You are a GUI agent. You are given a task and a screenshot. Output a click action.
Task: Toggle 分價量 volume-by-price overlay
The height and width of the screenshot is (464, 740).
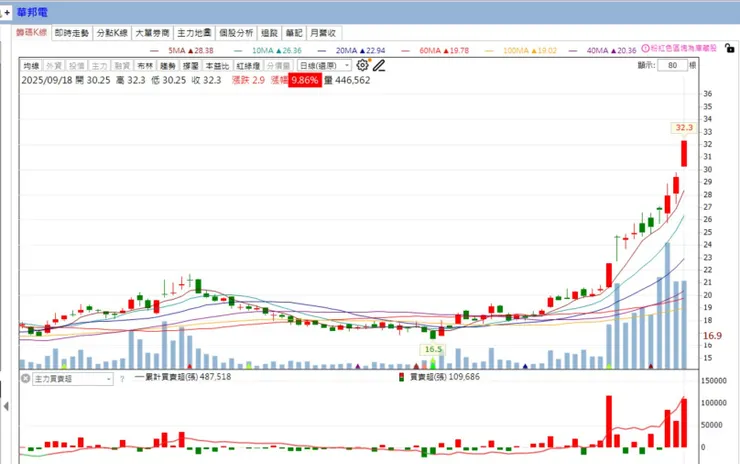coord(278,66)
